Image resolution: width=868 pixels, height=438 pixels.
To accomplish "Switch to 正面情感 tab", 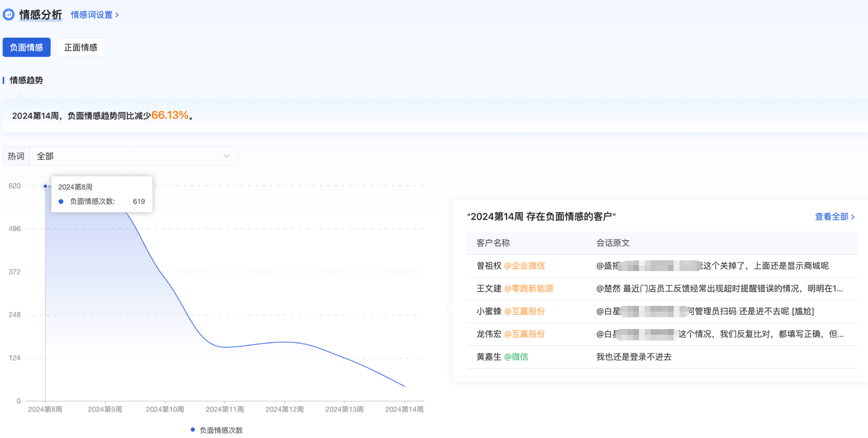I will (81, 47).
